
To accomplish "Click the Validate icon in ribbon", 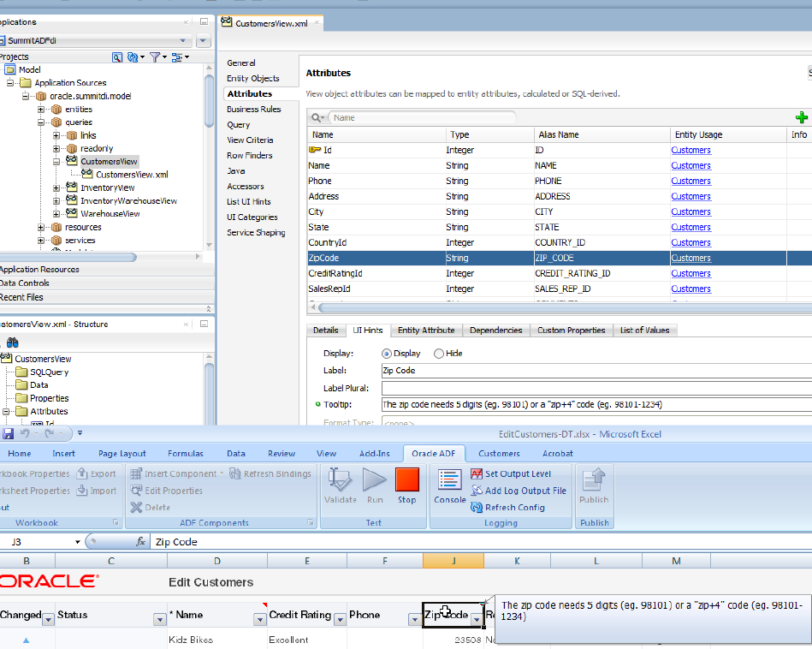I will pos(340,485).
